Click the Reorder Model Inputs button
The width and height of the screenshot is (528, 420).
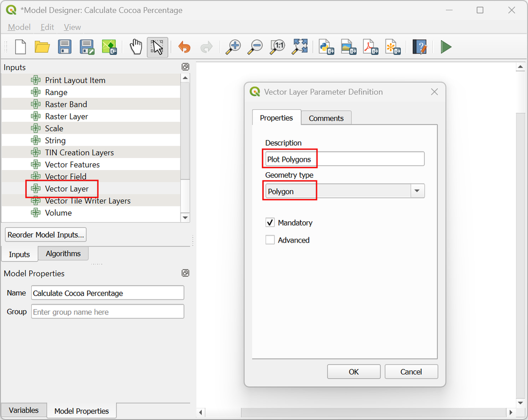pyautogui.click(x=46, y=235)
